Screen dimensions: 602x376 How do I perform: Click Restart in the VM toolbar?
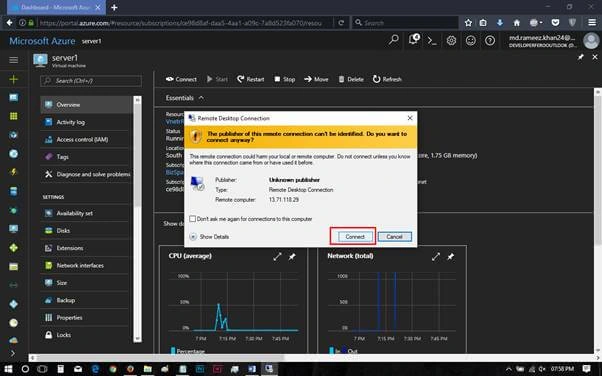pyautogui.click(x=250, y=79)
